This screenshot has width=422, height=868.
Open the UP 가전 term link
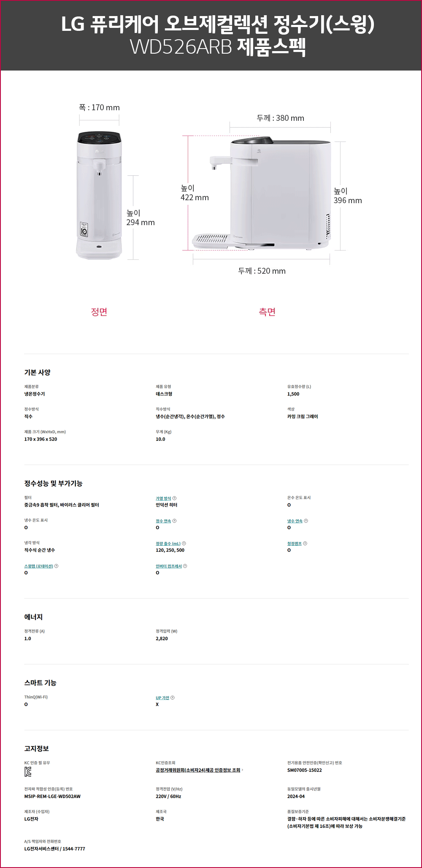(x=162, y=698)
